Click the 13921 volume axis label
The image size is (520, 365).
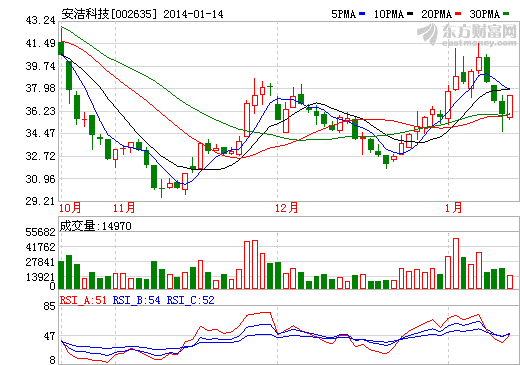click(40, 277)
